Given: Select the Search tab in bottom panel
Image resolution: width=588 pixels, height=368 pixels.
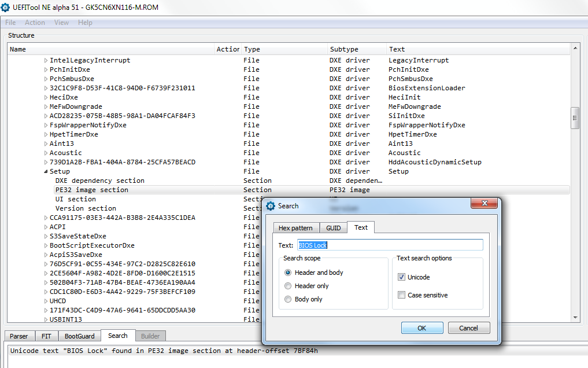Looking at the screenshot, I should coord(118,336).
